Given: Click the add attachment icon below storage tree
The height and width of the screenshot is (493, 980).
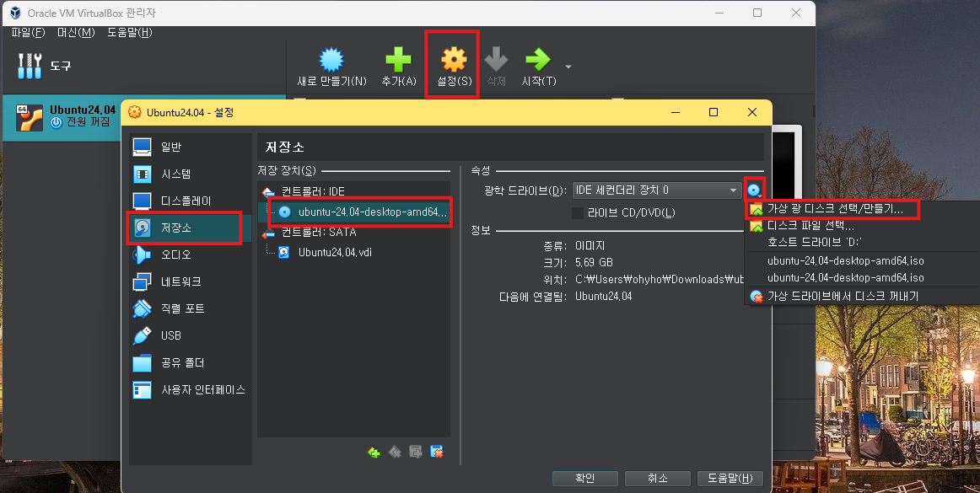Looking at the screenshot, I should [x=416, y=452].
